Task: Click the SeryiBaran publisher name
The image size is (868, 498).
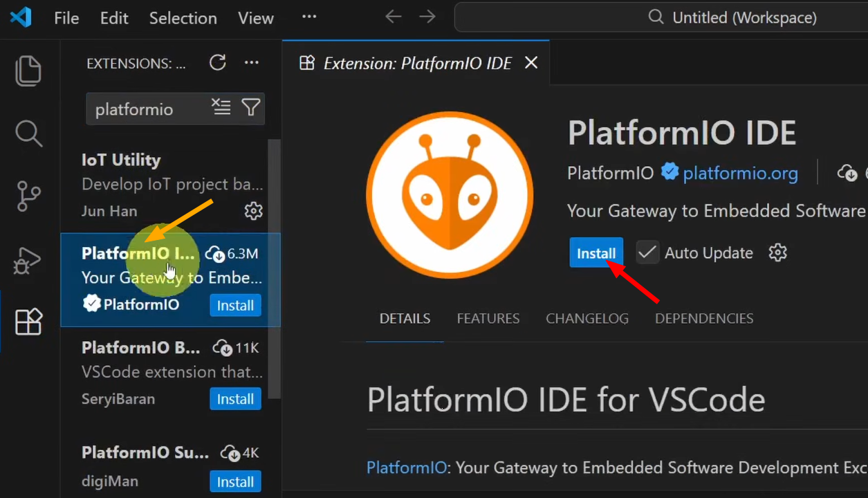Action: click(118, 399)
